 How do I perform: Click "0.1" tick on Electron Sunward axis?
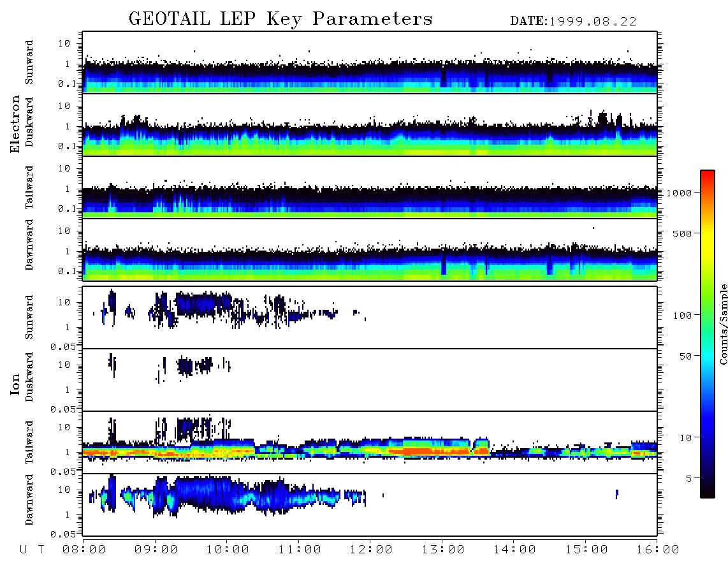(x=67, y=84)
